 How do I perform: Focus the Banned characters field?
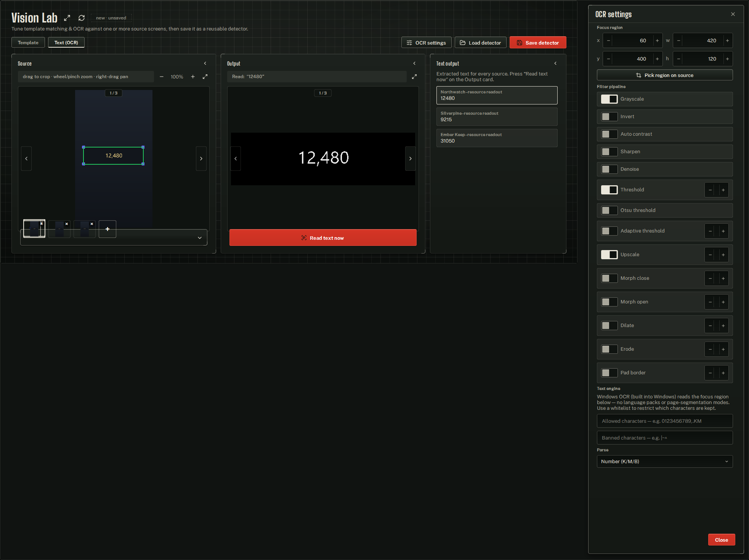click(x=665, y=438)
